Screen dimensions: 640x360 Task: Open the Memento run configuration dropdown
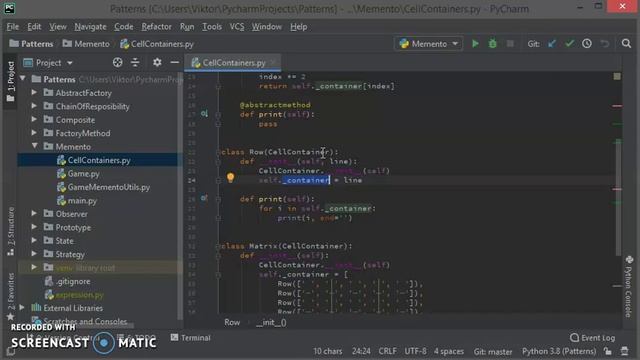pyautogui.click(x=429, y=44)
